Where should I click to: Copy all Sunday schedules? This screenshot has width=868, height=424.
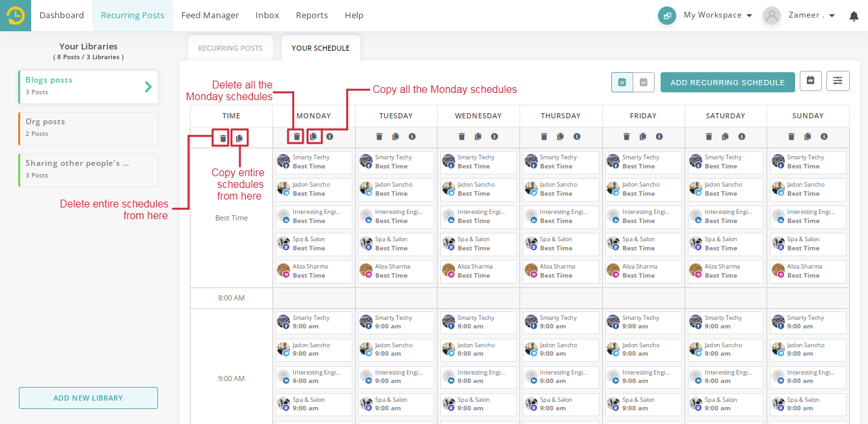click(808, 137)
